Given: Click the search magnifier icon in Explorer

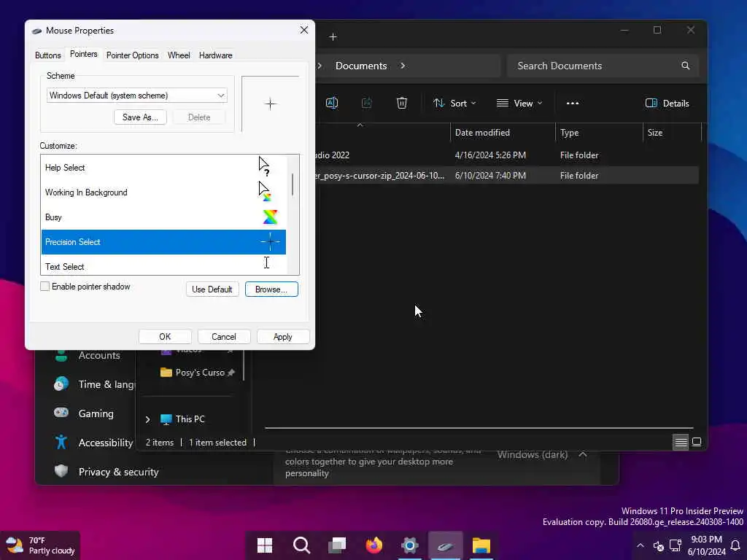Looking at the screenshot, I should (686, 66).
